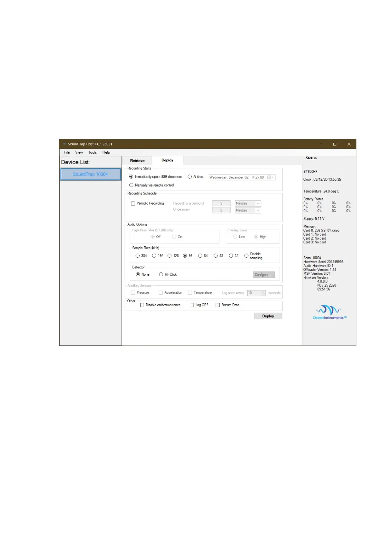Click the Deploy button
The width and height of the screenshot is (392, 554).
(x=268, y=316)
